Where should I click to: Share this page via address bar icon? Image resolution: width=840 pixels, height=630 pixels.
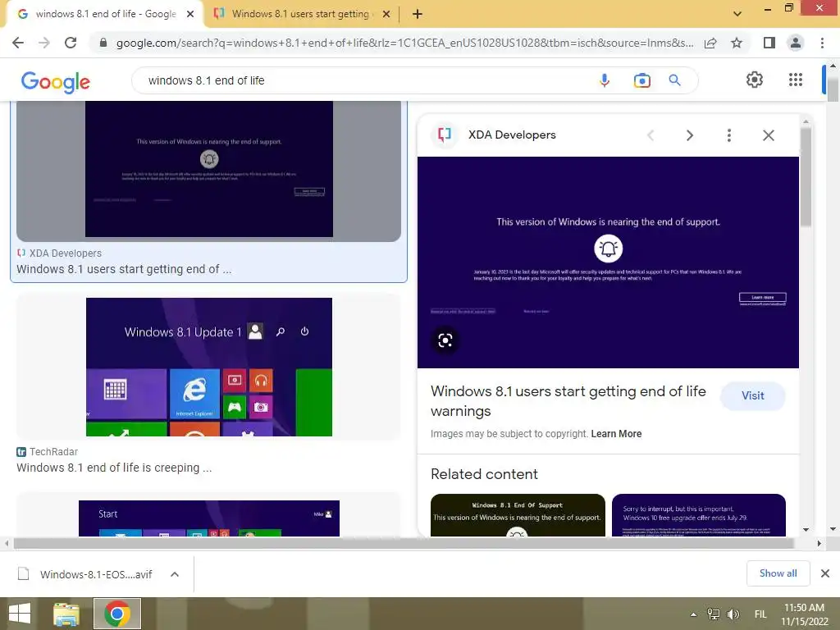pos(710,43)
